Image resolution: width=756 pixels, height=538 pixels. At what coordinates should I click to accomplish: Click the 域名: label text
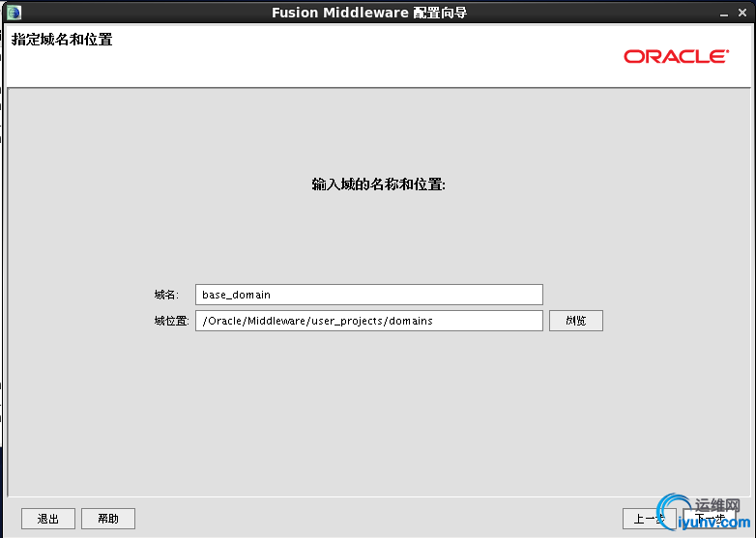pos(166,295)
